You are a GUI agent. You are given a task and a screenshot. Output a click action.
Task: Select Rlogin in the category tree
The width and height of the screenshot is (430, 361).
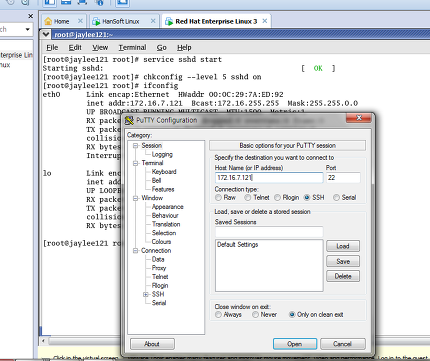(160, 286)
